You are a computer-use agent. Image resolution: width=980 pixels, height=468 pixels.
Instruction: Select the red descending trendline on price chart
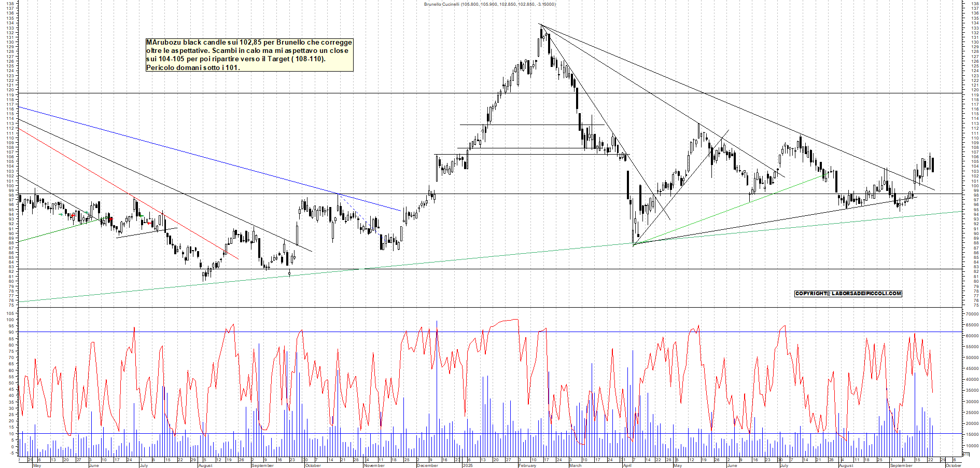[130, 195]
